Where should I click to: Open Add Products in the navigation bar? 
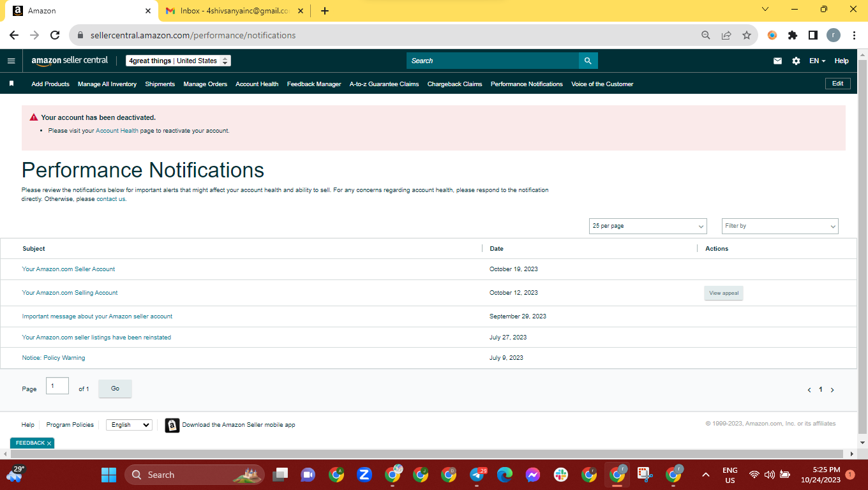pos(50,84)
